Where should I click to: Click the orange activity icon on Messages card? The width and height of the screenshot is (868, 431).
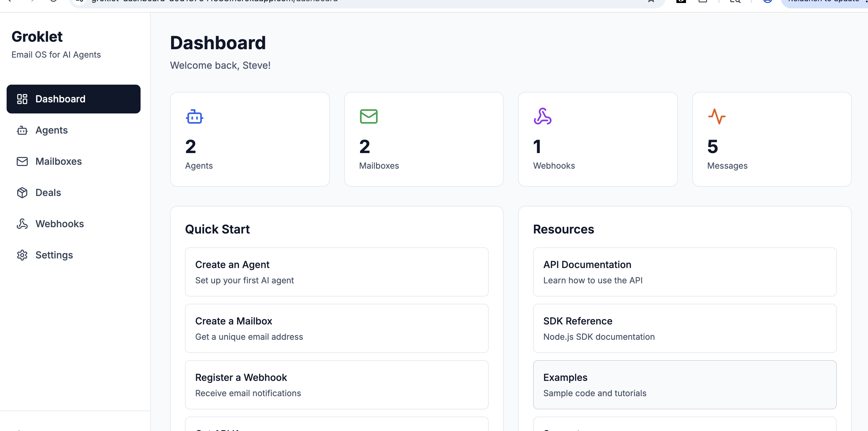tap(717, 116)
